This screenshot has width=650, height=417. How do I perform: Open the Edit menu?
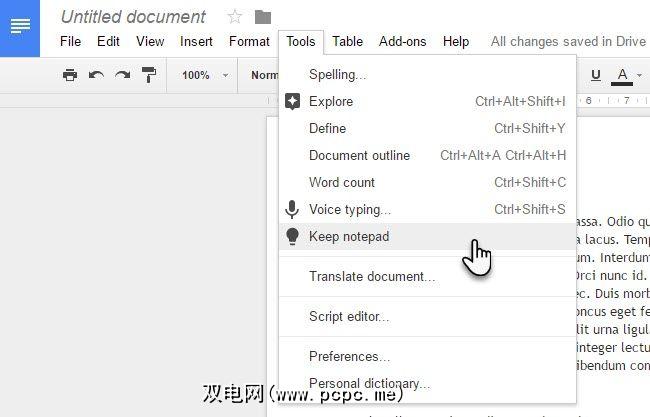click(108, 41)
